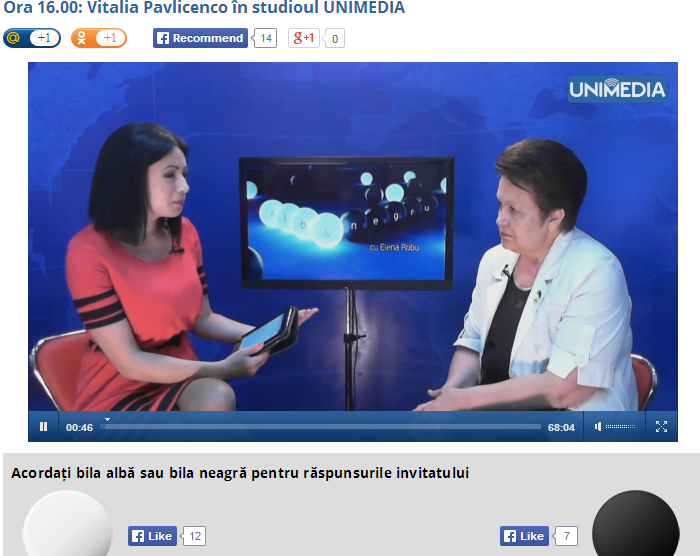The height and width of the screenshot is (556, 700).
Task: Pause the video playback
Action: click(43, 427)
